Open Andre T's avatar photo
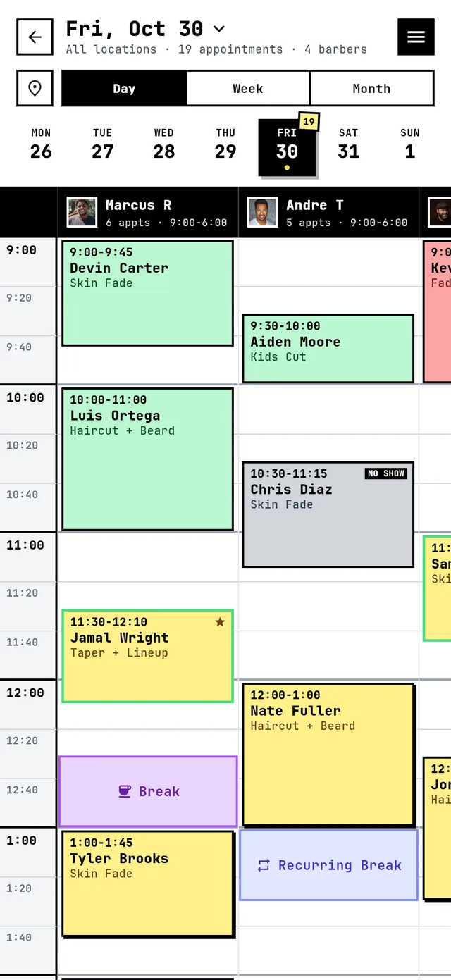 point(262,212)
